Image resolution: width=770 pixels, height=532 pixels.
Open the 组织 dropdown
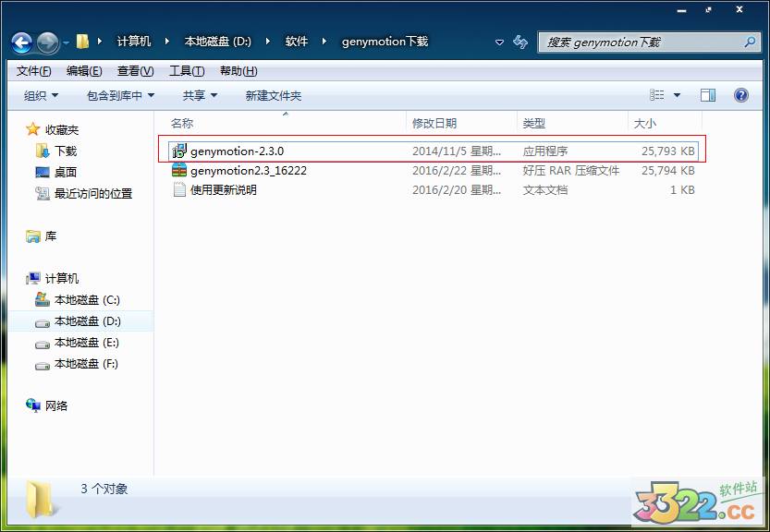pos(42,95)
